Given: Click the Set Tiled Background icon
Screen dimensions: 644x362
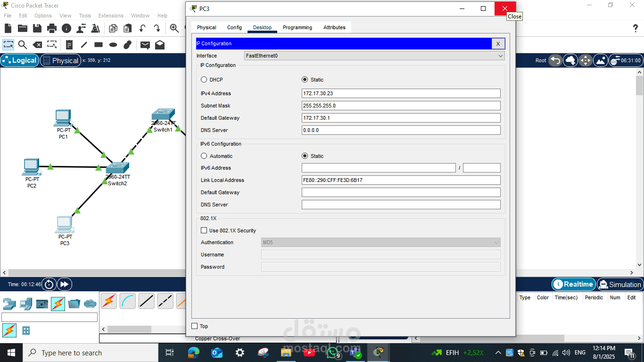Looking at the screenshot, I should [x=601, y=60].
